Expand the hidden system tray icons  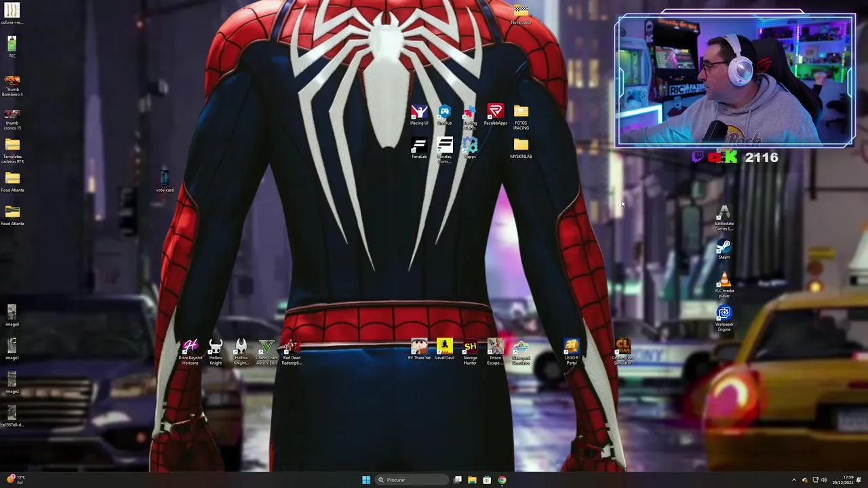click(x=794, y=480)
